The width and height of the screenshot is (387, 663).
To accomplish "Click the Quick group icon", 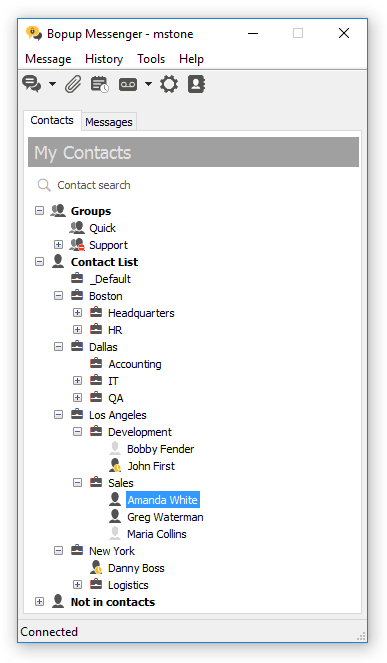I will (x=77, y=228).
